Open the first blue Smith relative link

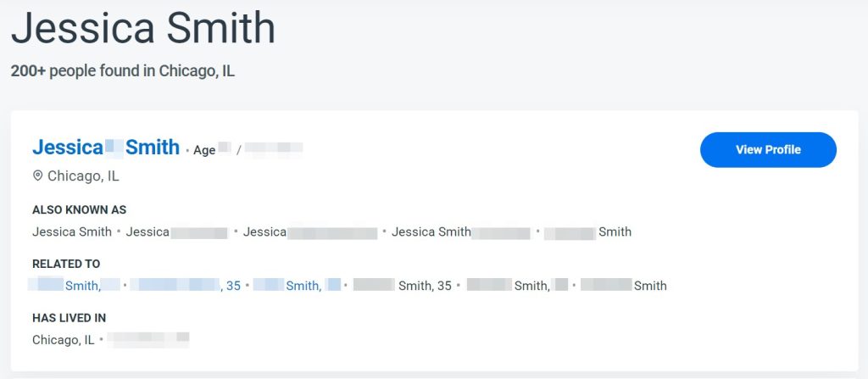point(75,286)
